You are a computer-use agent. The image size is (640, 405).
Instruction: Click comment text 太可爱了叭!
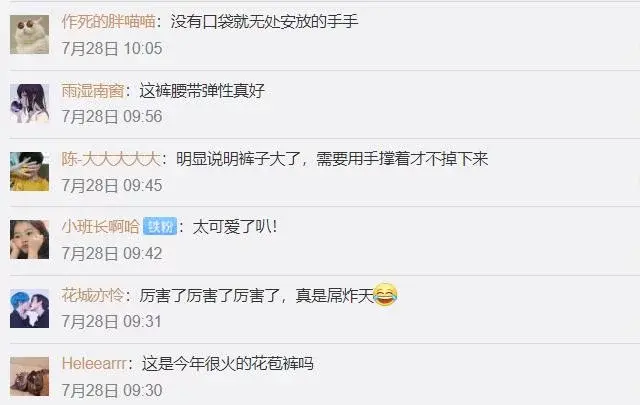pos(235,226)
